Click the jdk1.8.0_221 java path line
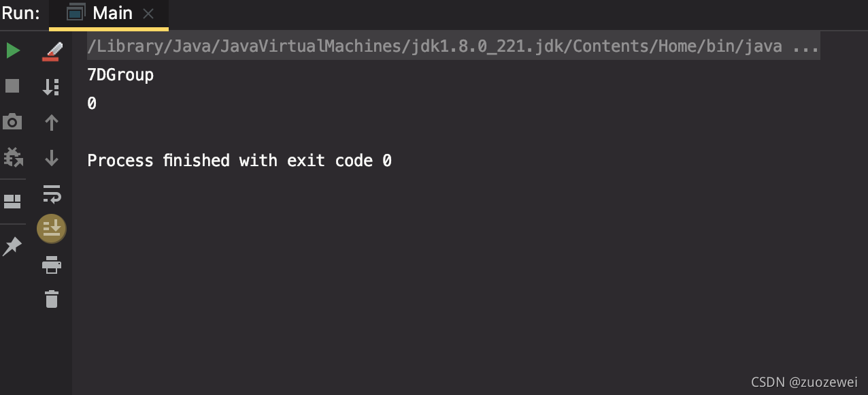Viewport: 868px width, 395px height. click(x=434, y=47)
